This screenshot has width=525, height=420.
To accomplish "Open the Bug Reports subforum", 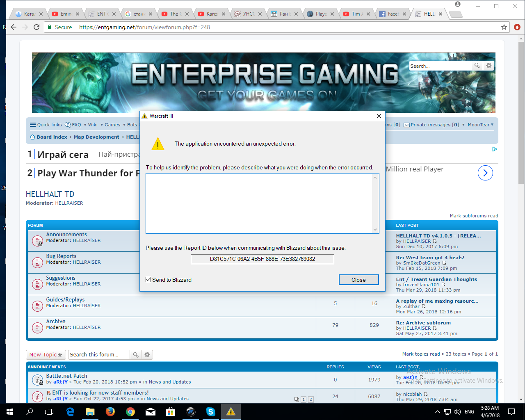I will (x=61, y=256).
